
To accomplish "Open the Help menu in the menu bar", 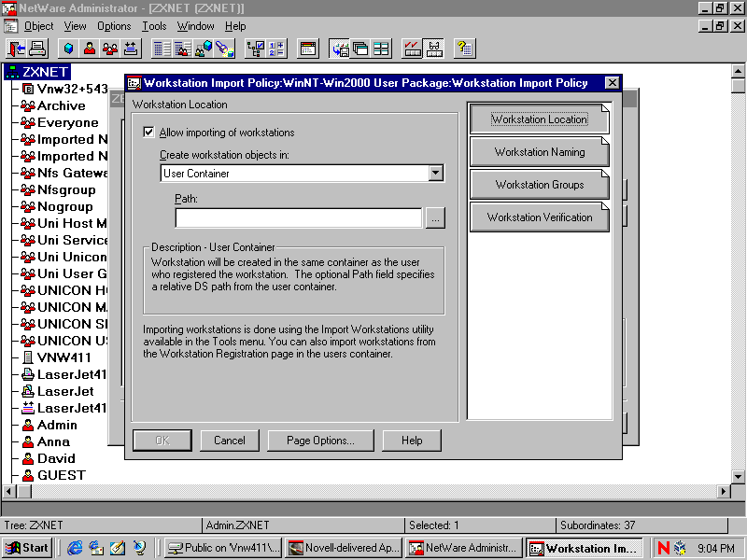I will [x=235, y=26].
